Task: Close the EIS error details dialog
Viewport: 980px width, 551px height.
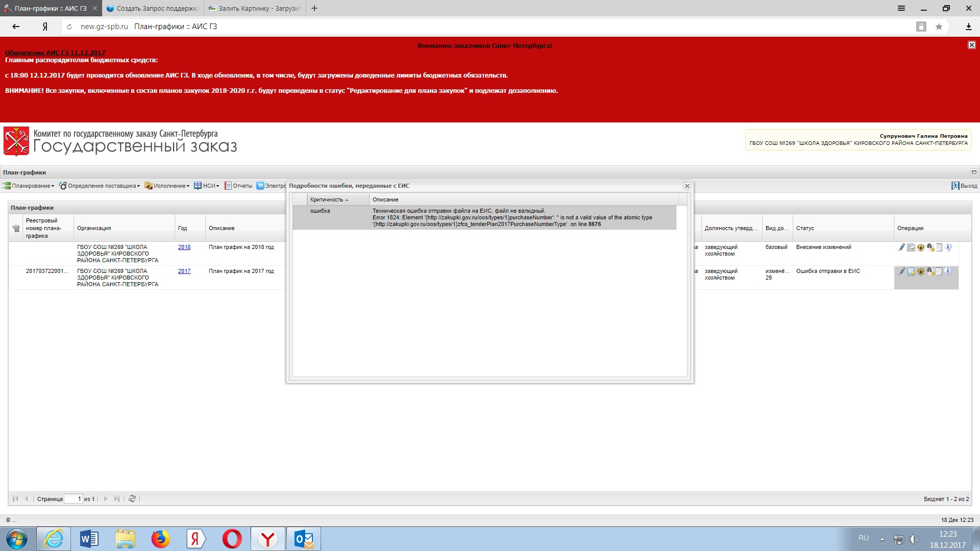Action: tap(687, 186)
